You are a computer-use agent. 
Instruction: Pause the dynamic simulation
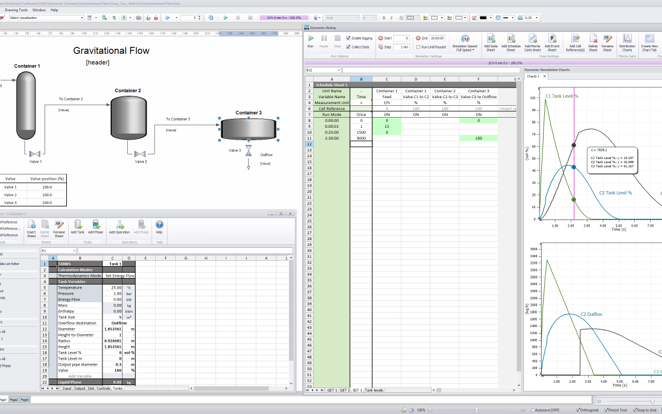pos(324,41)
